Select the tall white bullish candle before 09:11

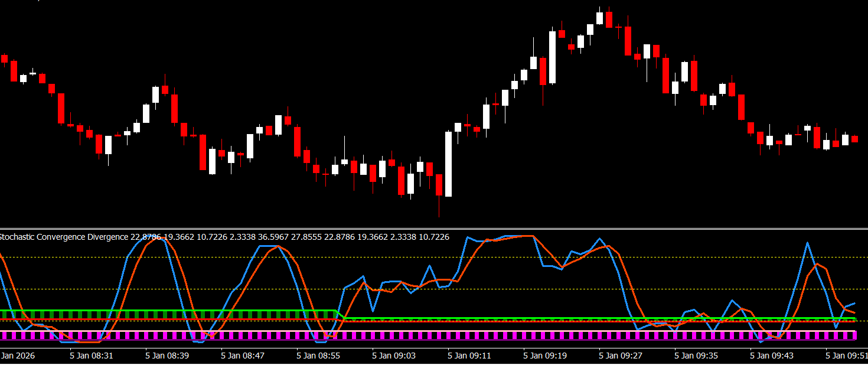[448, 164]
